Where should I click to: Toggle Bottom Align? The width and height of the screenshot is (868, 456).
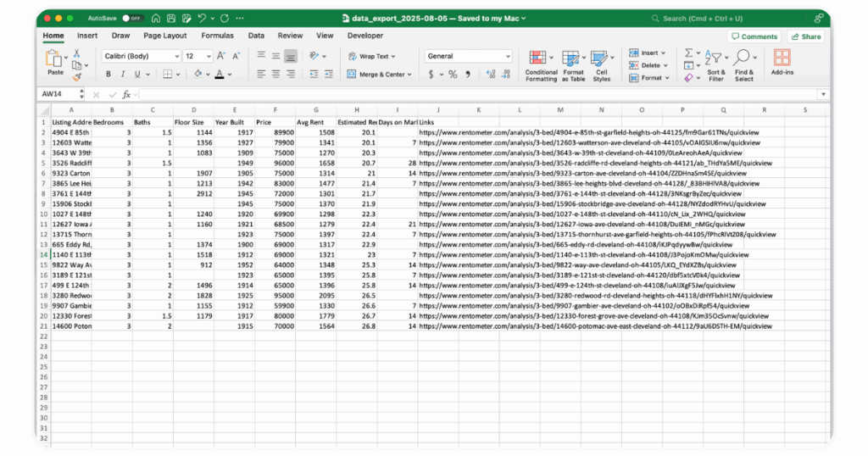(x=291, y=56)
